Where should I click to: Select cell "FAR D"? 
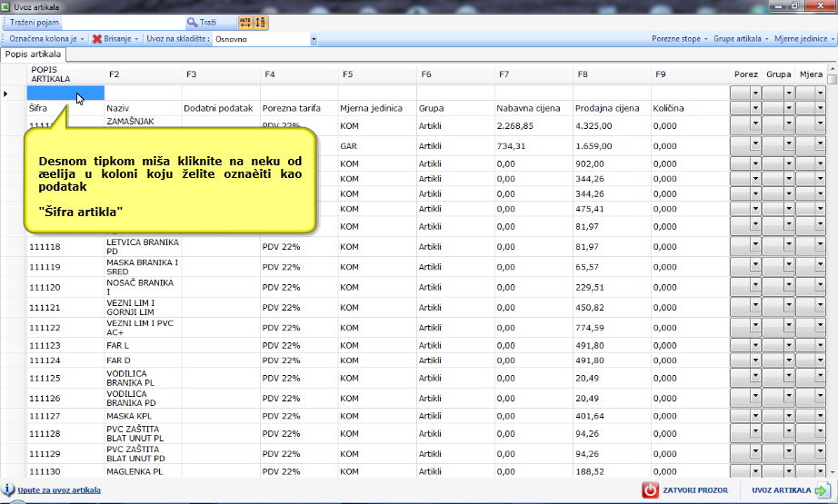point(143,361)
